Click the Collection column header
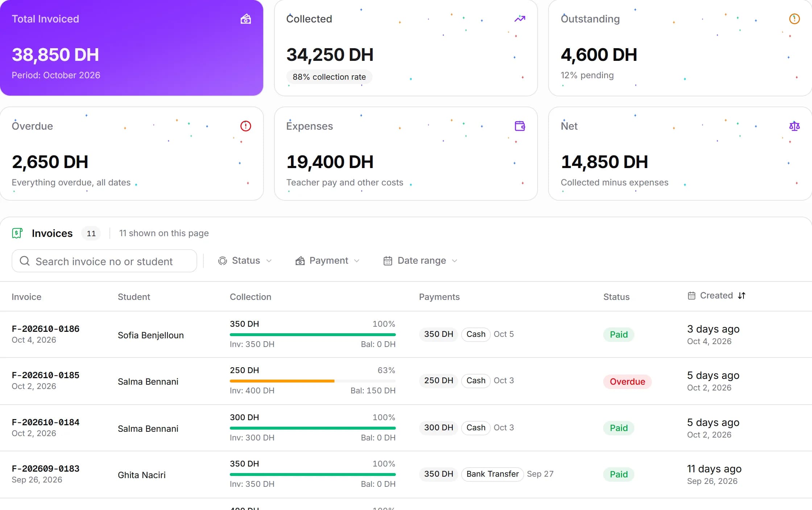This screenshot has width=812, height=510. click(250, 297)
